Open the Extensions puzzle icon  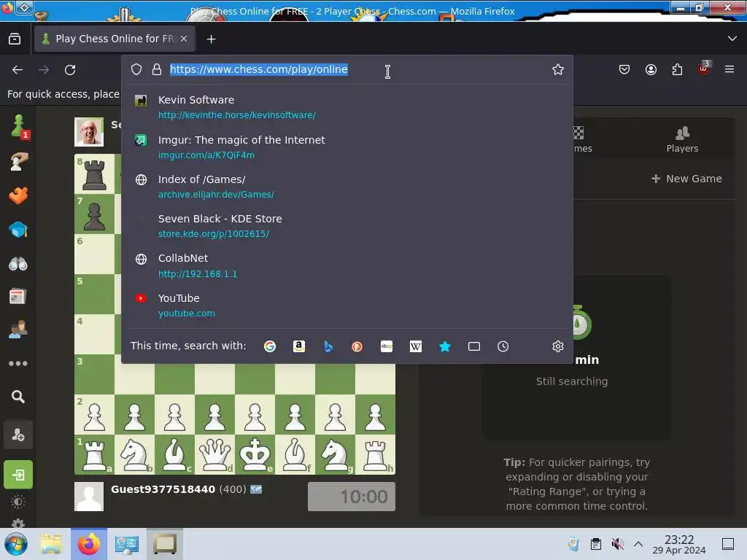(x=677, y=69)
